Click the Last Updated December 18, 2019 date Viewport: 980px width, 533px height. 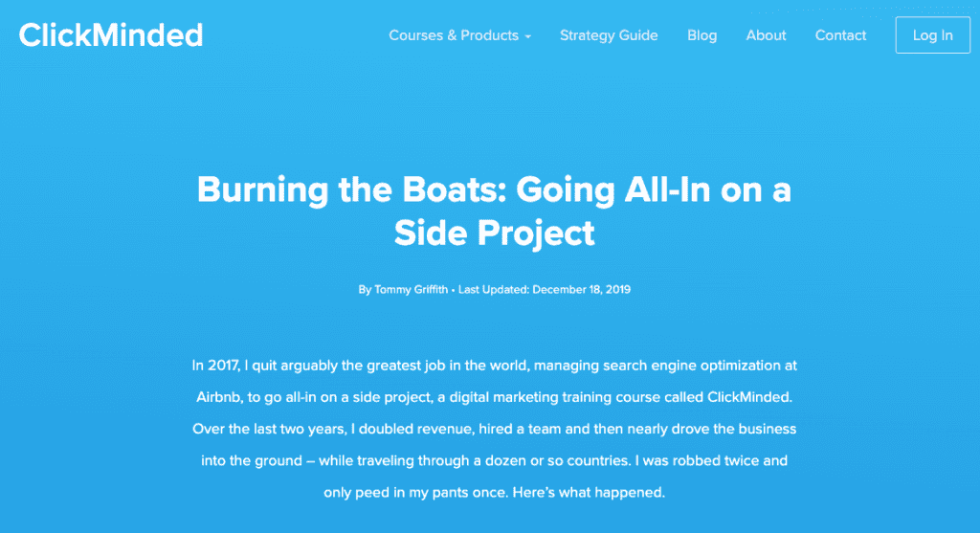[x=545, y=289]
